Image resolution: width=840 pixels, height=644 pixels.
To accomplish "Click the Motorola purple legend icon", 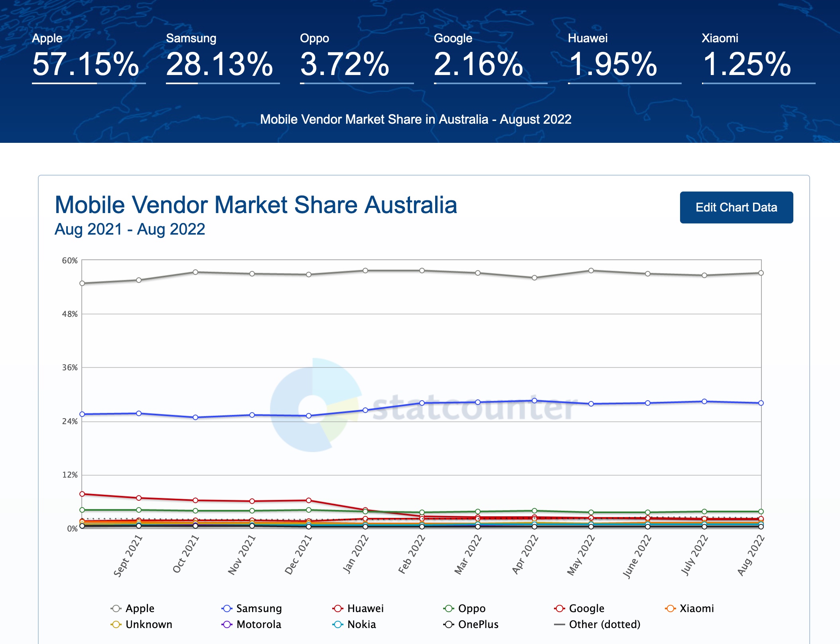I will [x=227, y=624].
